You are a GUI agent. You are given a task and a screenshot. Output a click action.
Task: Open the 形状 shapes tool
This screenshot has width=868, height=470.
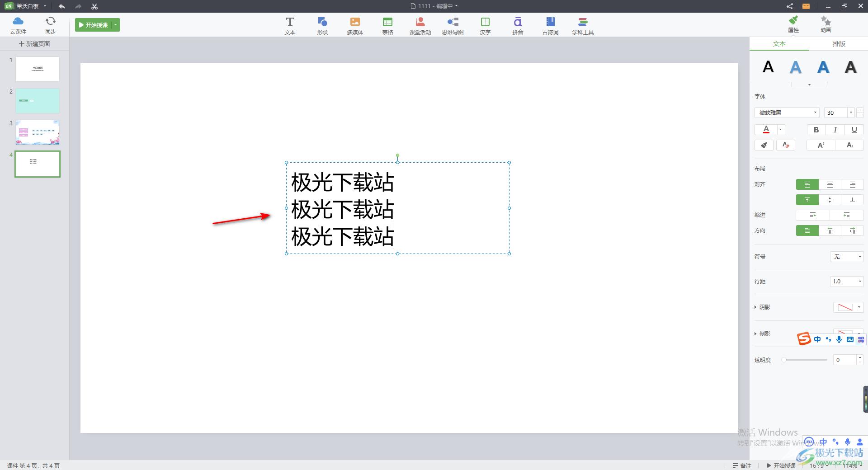point(322,26)
